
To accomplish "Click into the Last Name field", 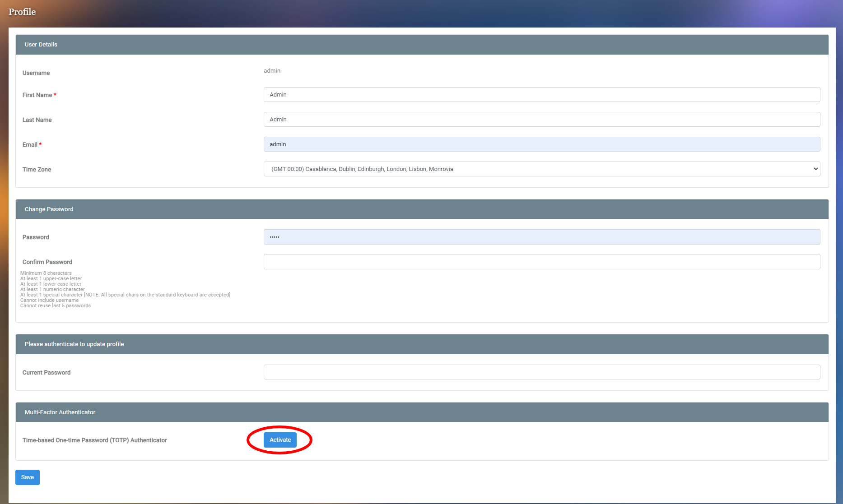I will 542,120.
